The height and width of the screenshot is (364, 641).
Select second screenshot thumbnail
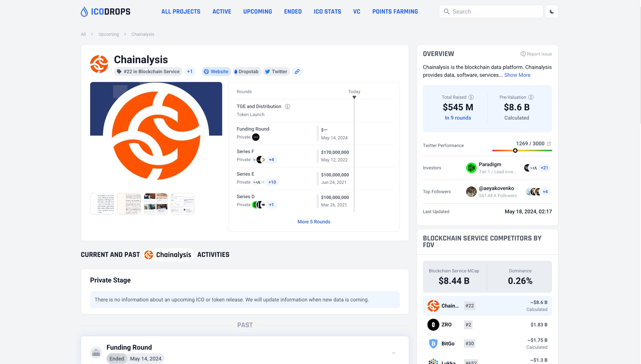click(129, 204)
